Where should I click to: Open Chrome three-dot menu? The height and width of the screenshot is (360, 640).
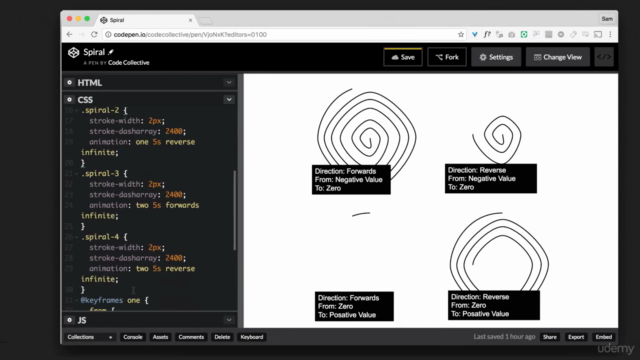[x=610, y=35]
